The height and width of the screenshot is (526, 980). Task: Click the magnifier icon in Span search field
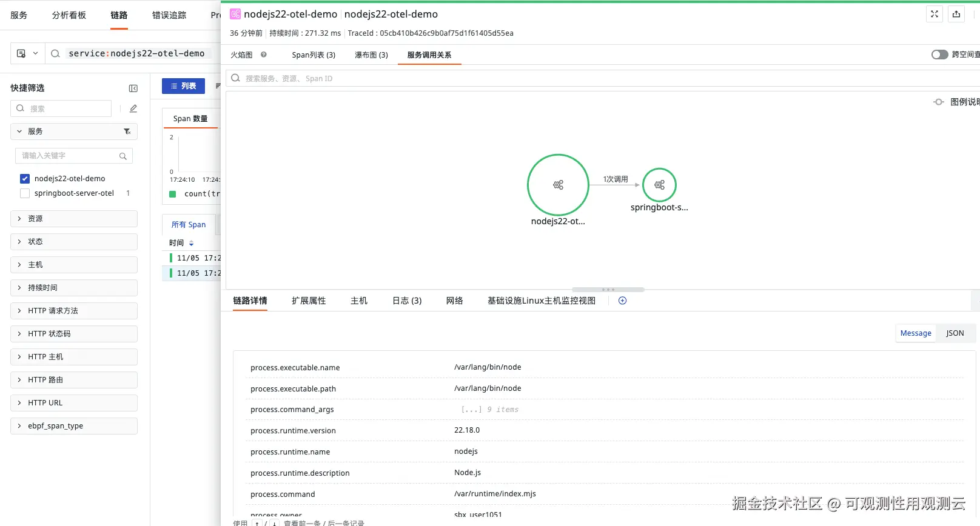coord(236,78)
